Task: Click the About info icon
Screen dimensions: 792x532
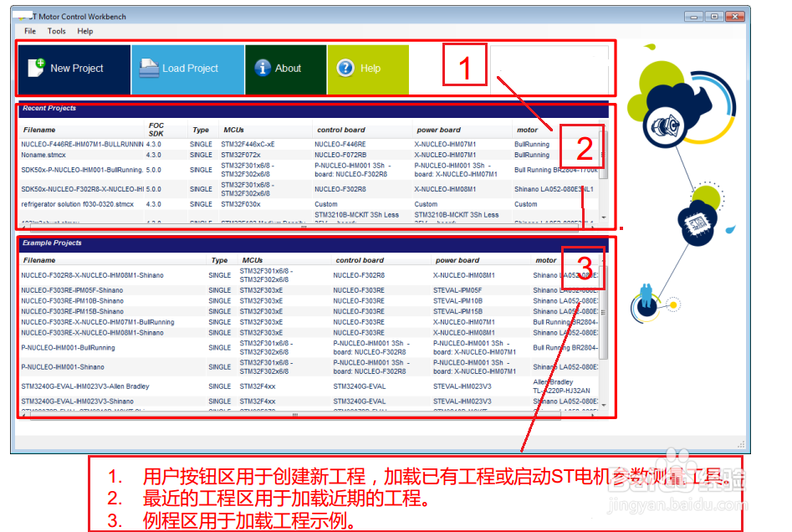Action: pos(262,68)
